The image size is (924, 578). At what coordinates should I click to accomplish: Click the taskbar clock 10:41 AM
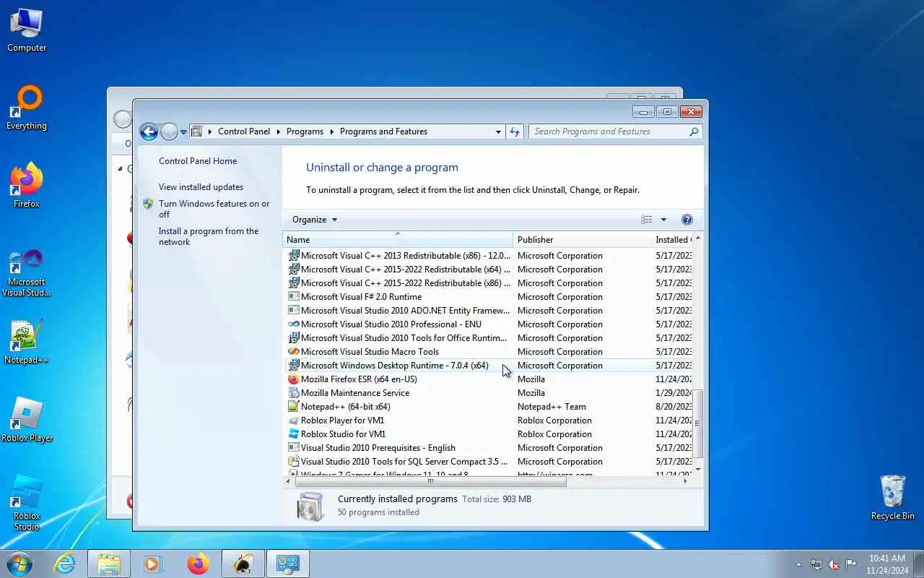pyautogui.click(x=886, y=558)
